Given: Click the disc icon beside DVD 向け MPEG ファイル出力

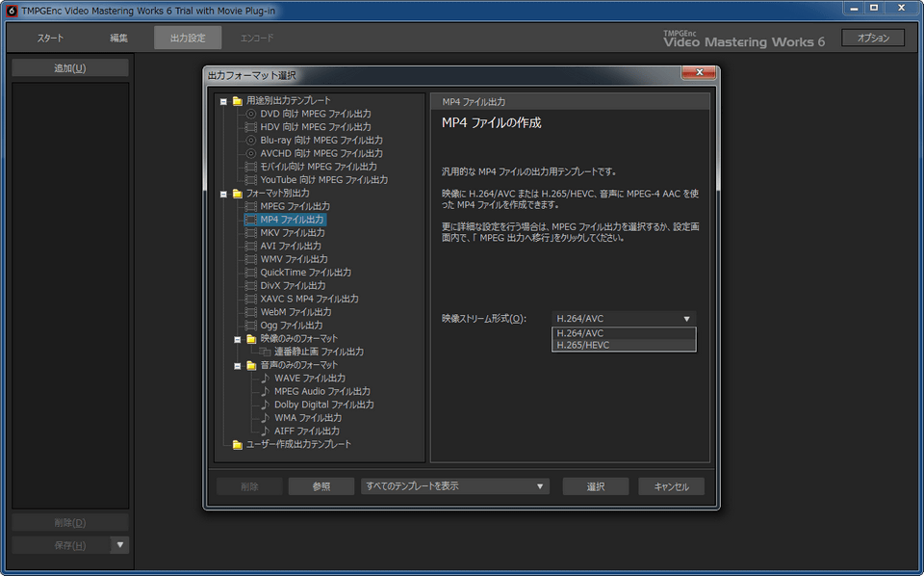Looking at the screenshot, I should (250, 114).
